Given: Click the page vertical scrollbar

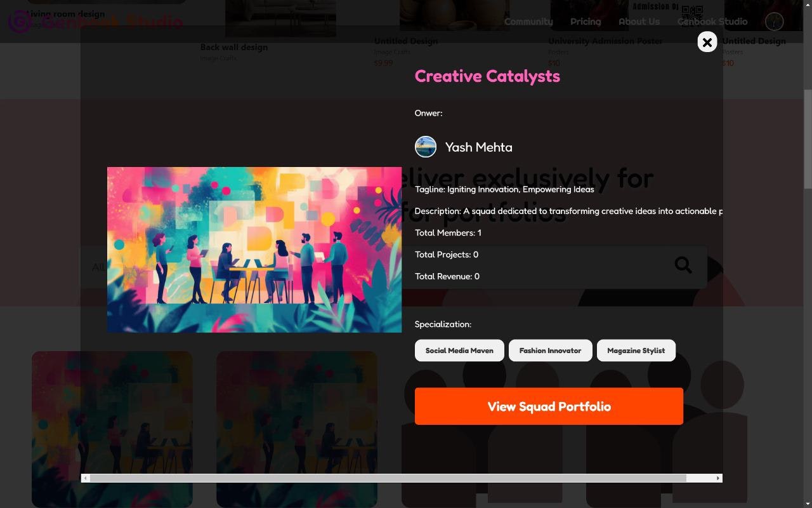Looking at the screenshot, I should pos(808,140).
